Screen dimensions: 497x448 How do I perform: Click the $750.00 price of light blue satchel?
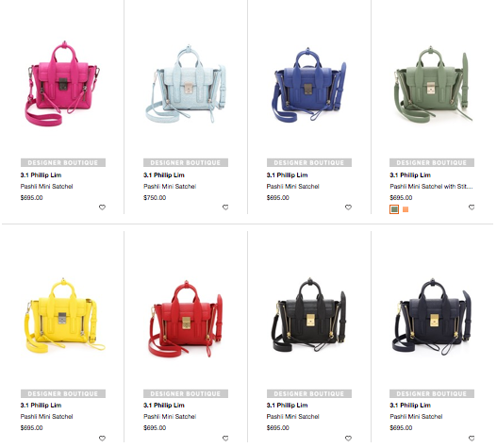coord(155,198)
